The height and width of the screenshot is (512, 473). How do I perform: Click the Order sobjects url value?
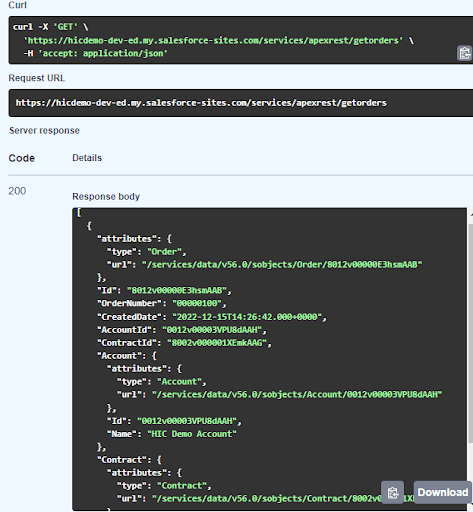point(282,265)
